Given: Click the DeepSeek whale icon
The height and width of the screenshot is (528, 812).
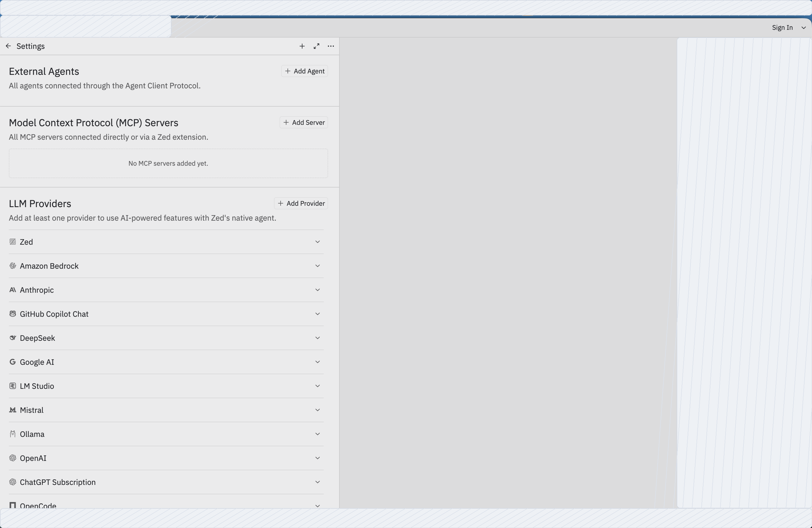Looking at the screenshot, I should (x=13, y=338).
